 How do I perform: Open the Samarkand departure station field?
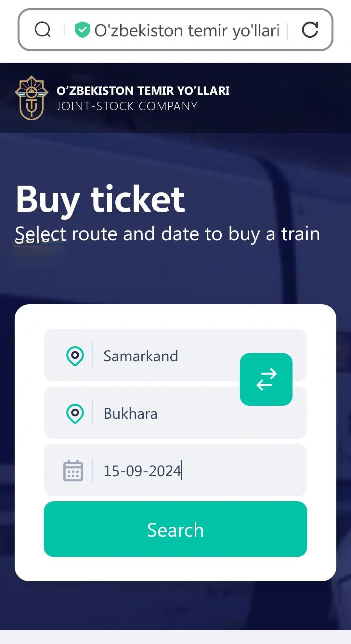pyautogui.click(x=156, y=356)
